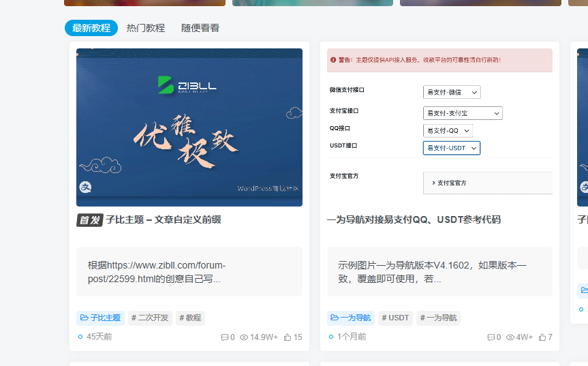This screenshot has width=588, height=366.
Task: Click the ZIBLL logo in the thumbnail
Action: coord(187,85)
